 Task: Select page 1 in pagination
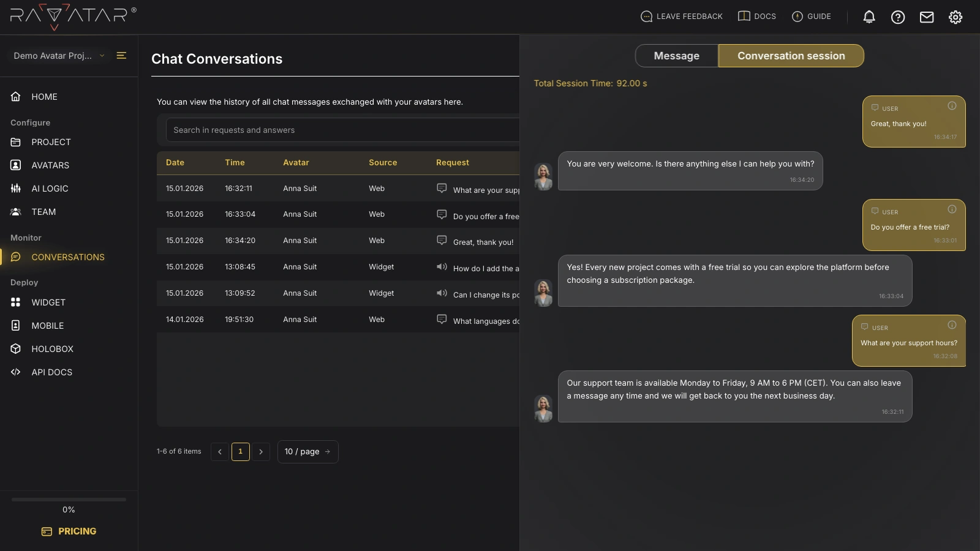(x=241, y=452)
